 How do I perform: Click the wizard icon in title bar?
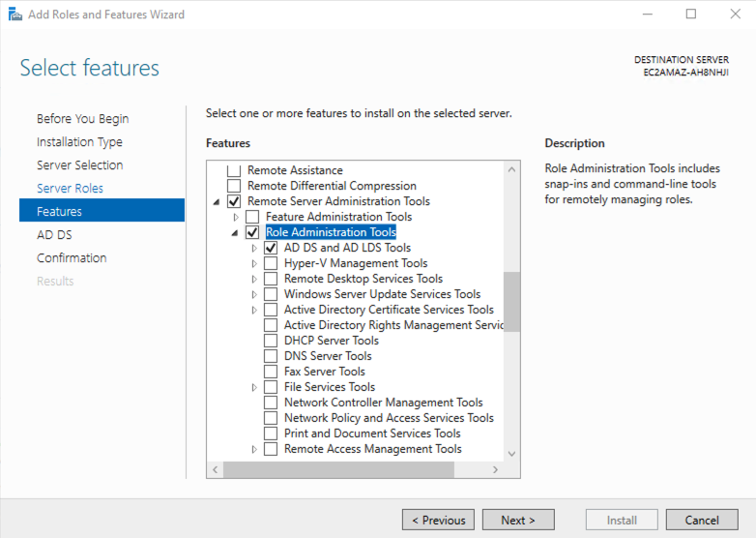click(x=15, y=15)
